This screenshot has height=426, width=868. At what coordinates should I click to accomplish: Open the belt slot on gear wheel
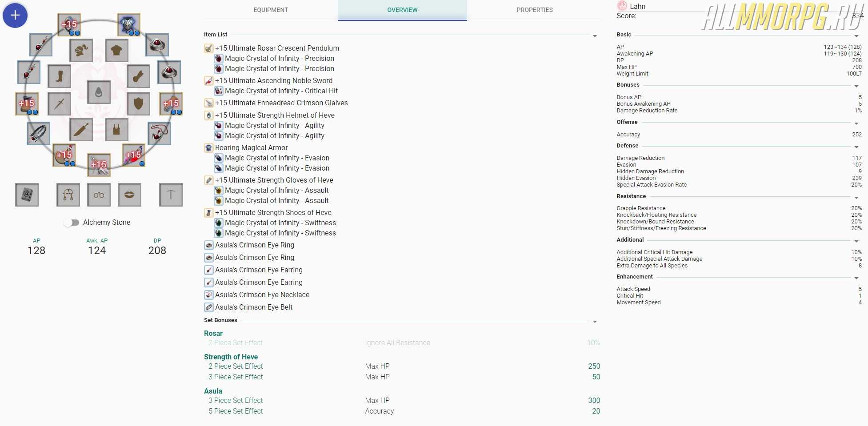point(38,133)
